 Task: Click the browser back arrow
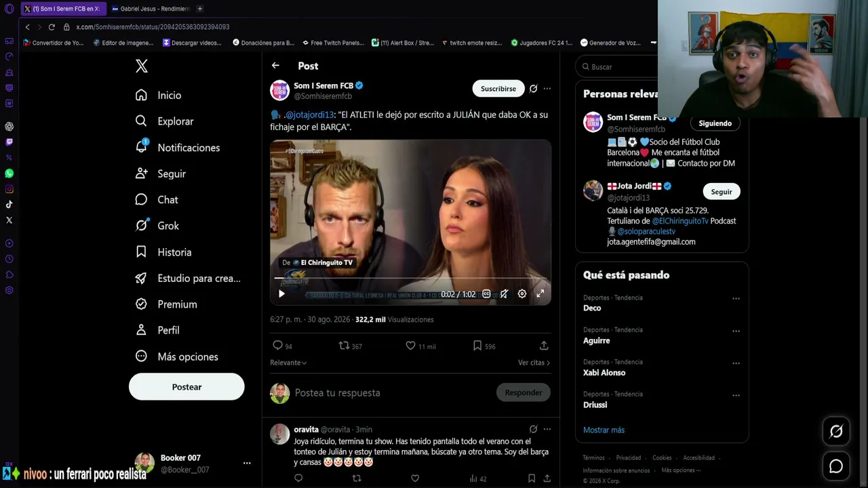coord(27,27)
